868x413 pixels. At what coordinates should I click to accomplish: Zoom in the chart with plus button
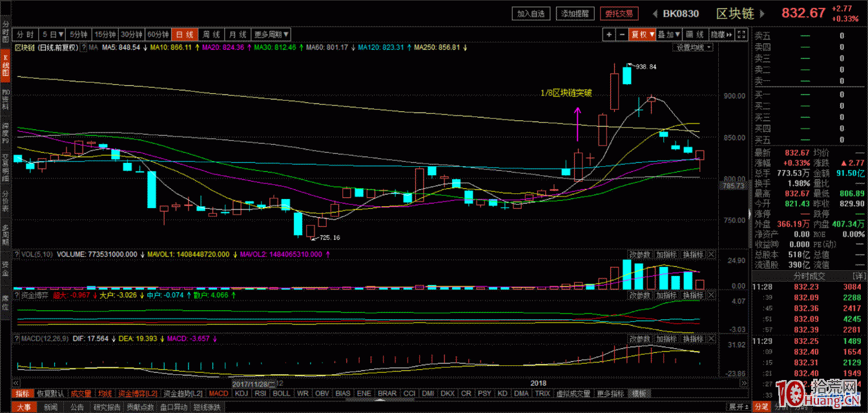[x=609, y=34]
